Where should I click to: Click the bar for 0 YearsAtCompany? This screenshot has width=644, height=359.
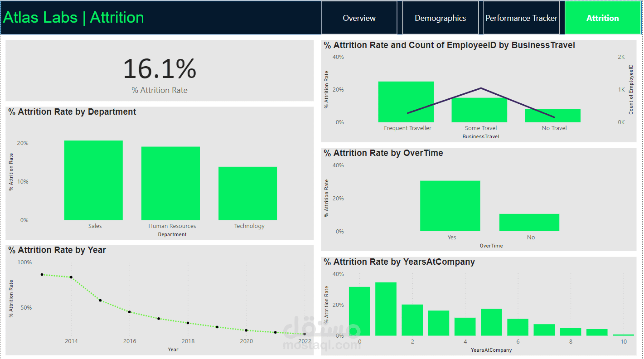[x=359, y=311]
